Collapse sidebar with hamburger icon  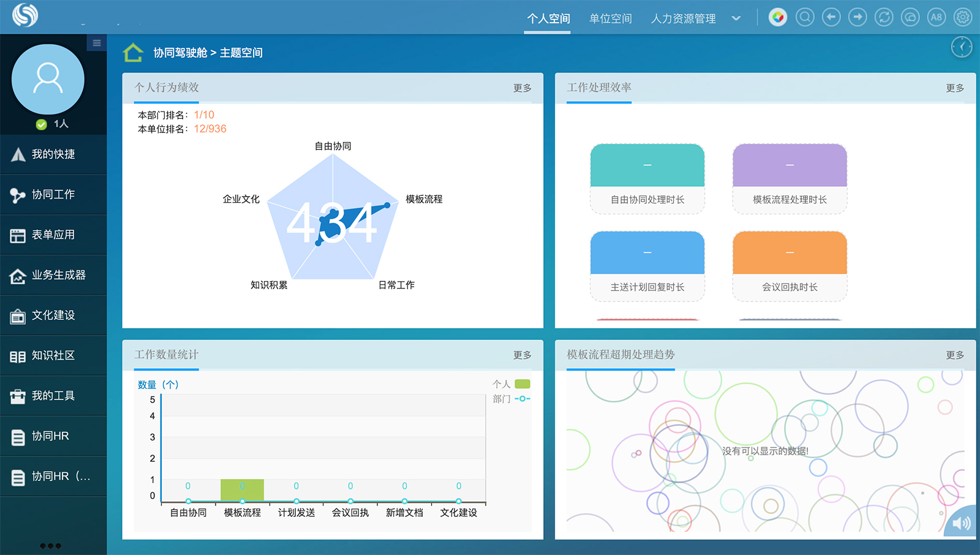[x=97, y=43]
